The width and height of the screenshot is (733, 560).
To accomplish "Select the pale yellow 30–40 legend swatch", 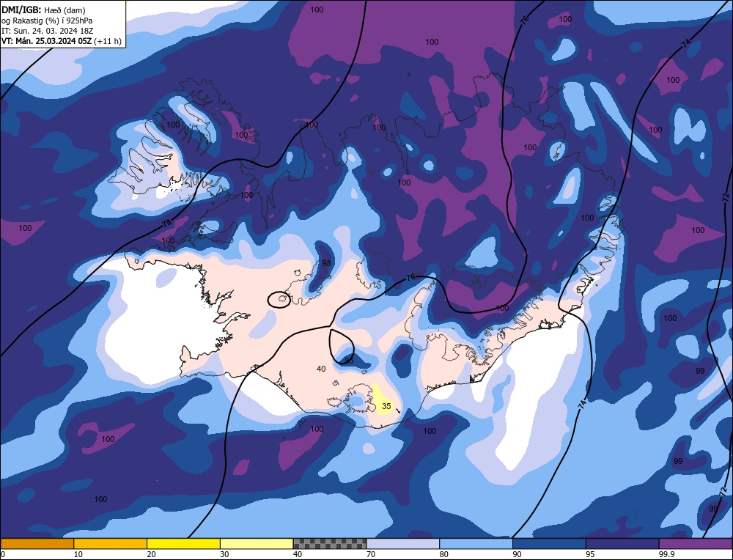I will point(257,544).
